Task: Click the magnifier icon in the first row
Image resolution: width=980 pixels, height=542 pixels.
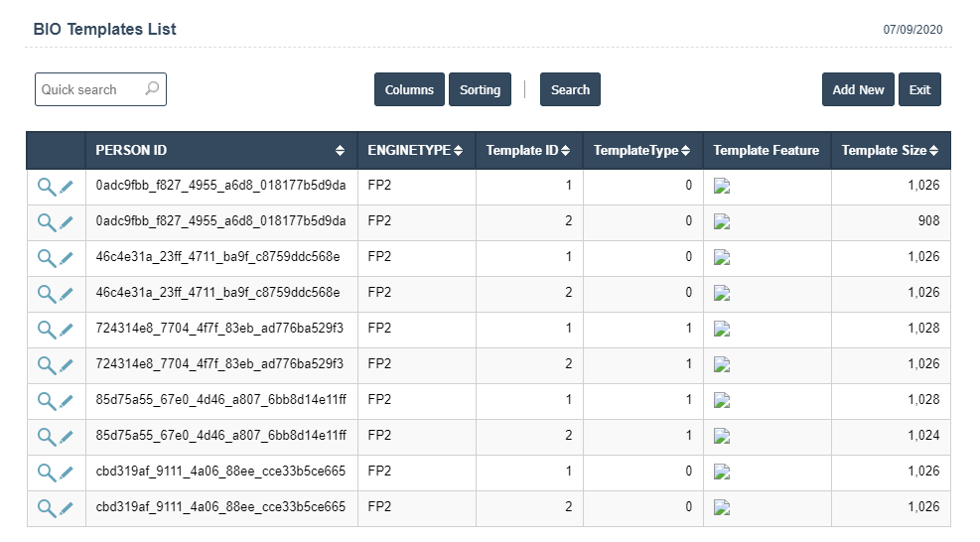Action: pyautogui.click(x=46, y=186)
